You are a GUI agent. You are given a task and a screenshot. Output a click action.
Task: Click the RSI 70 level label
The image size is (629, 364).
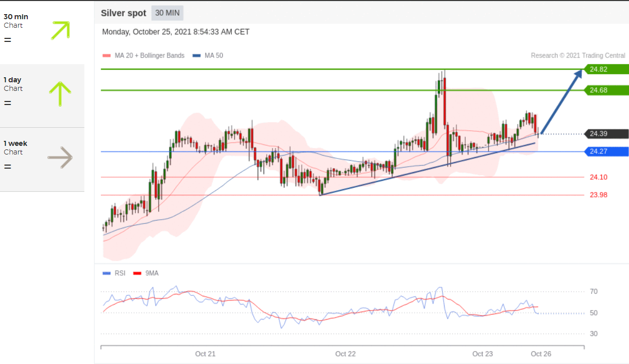[594, 291]
